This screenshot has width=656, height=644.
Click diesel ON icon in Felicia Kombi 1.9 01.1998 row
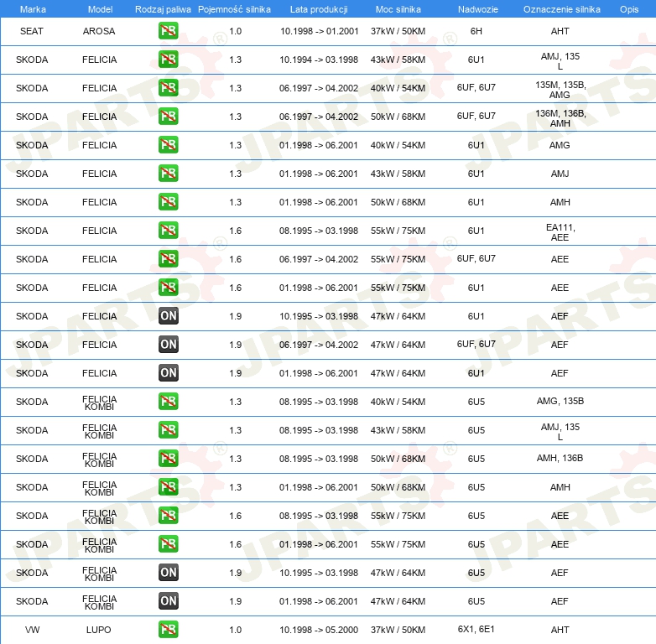[168, 600]
